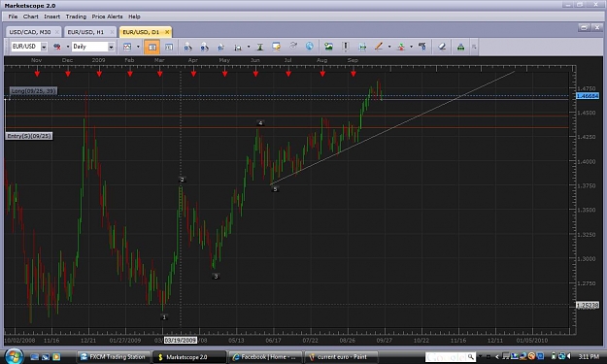Click the greyed-out refresh arrows icon
This screenshot has height=364, width=607.
click(x=293, y=46)
